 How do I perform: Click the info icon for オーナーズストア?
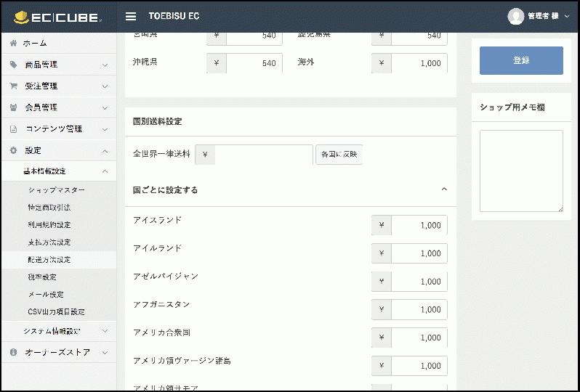(x=14, y=353)
